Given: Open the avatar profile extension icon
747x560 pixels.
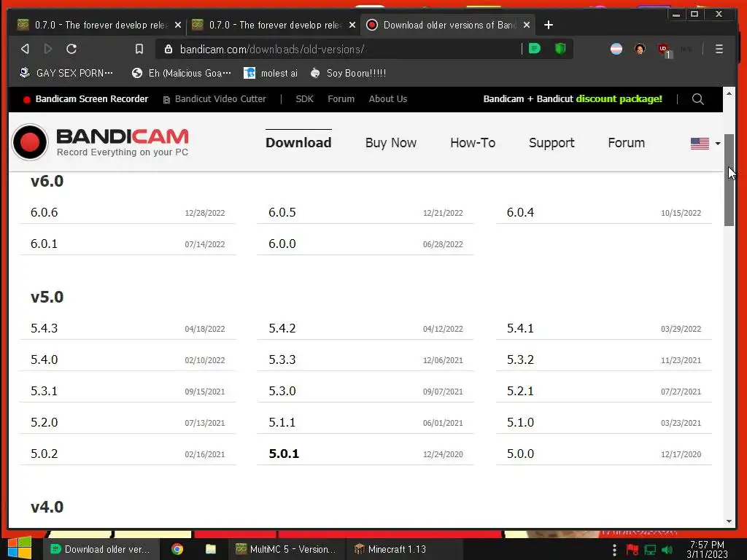Looking at the screenshot, I should point(640,49).
